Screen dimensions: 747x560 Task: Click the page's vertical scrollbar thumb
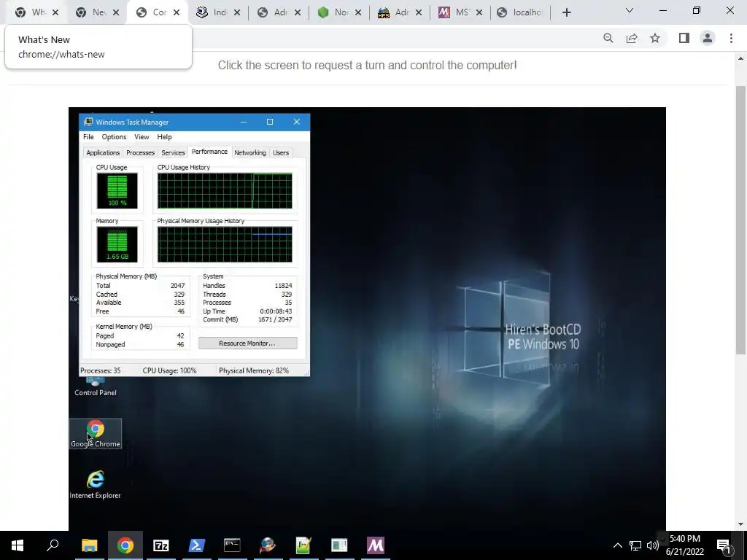click(x=740, y=220)
